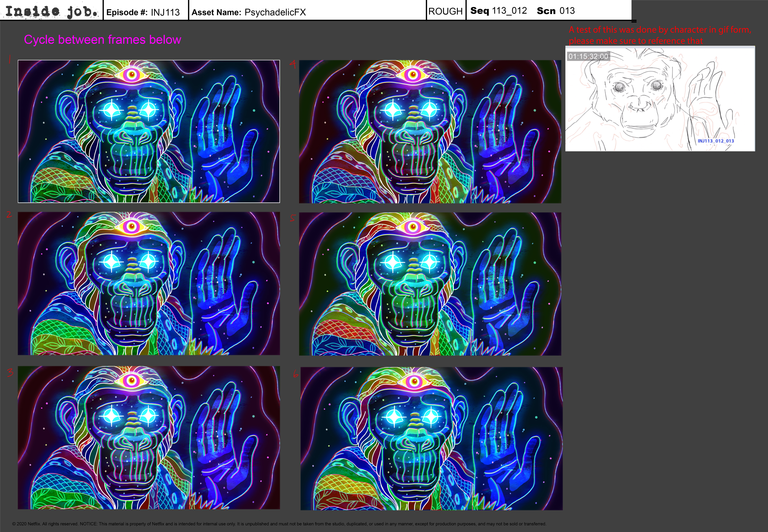
Task: Click psychedelic chimp frame 1 thumbnail
Action: 149,131
